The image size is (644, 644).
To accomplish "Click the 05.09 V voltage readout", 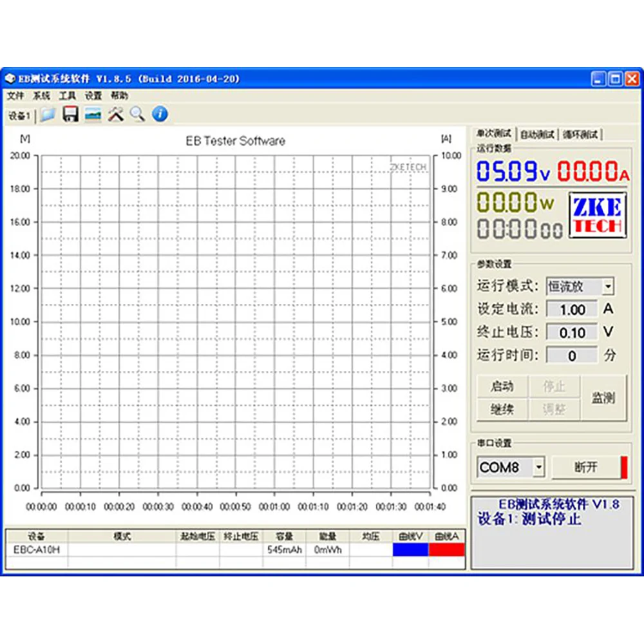I will (513, 171).
